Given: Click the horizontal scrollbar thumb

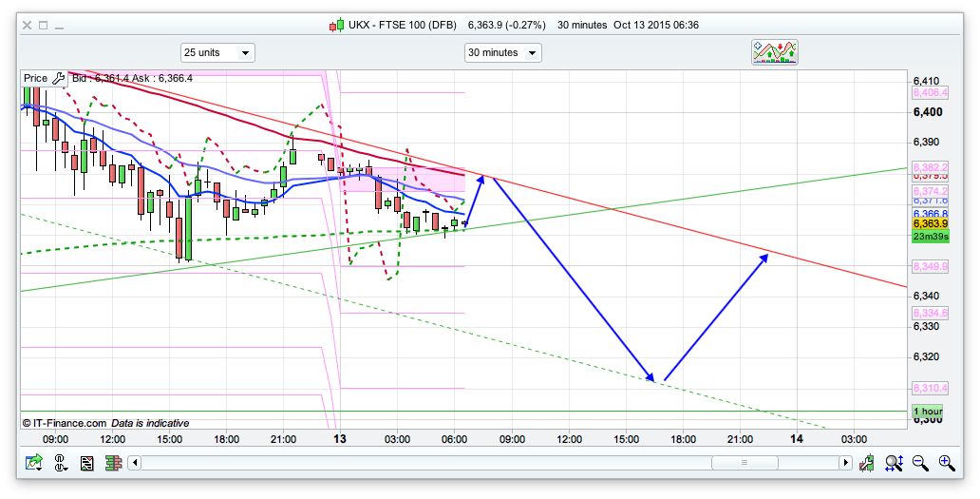Looking at the screenshot, I should [744, 463].
